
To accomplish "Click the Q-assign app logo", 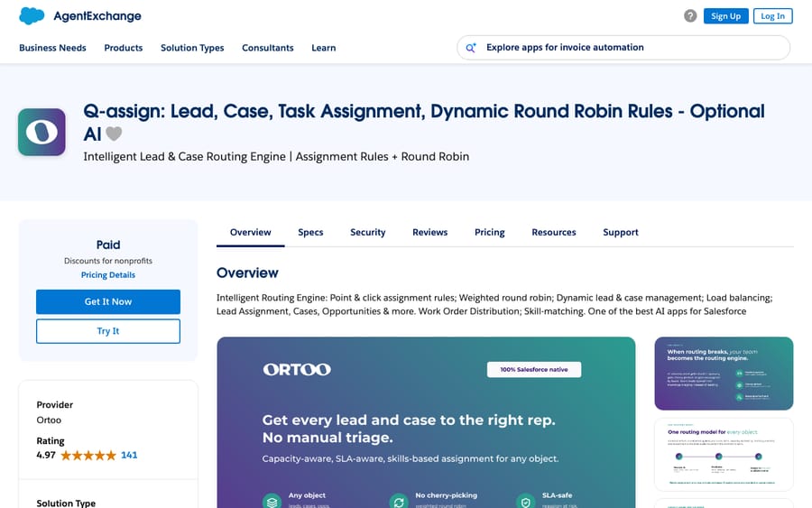I will 42,132.
